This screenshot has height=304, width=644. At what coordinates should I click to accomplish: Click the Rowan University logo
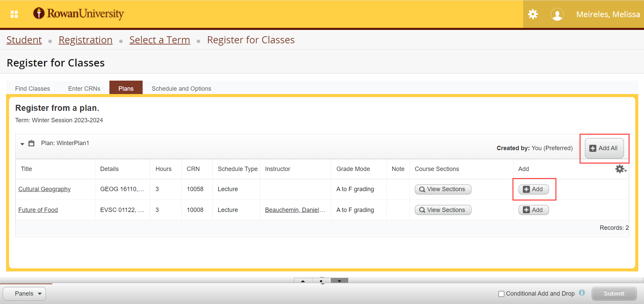coord(79,13)
